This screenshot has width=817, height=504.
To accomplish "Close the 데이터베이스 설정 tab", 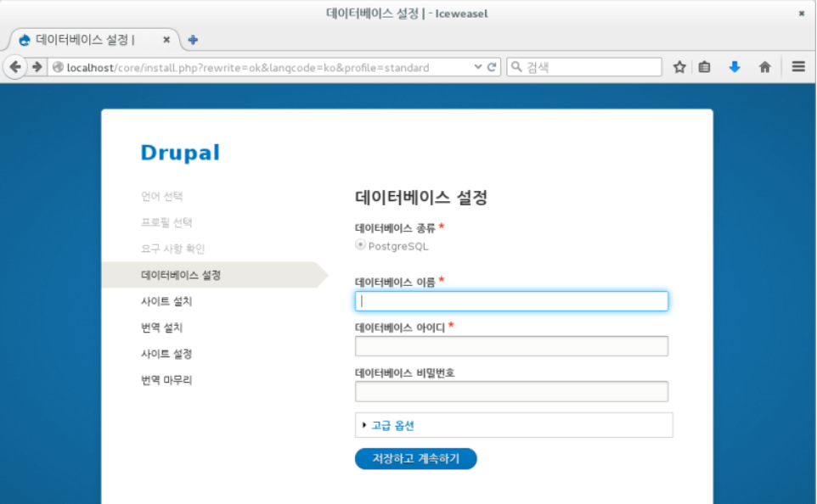I will (x=166, y=40).
